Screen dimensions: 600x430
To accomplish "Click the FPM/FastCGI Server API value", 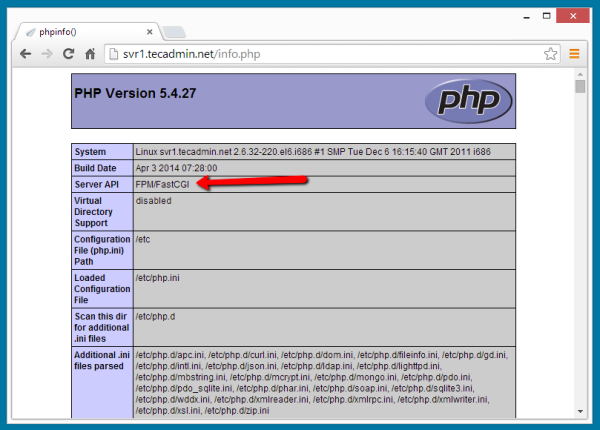I will click(x=165, y=184).
